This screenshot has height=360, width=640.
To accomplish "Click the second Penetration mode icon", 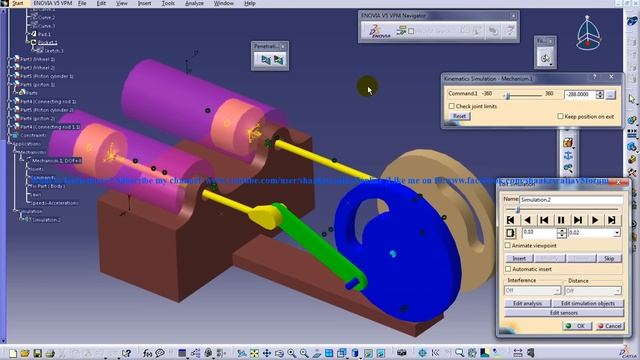I will [x=278, y=60].
